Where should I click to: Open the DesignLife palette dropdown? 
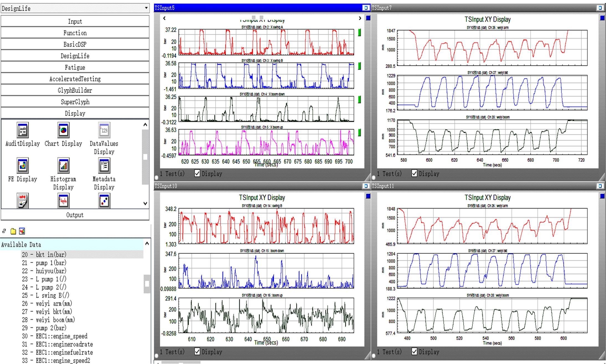[x=146, y=8]
